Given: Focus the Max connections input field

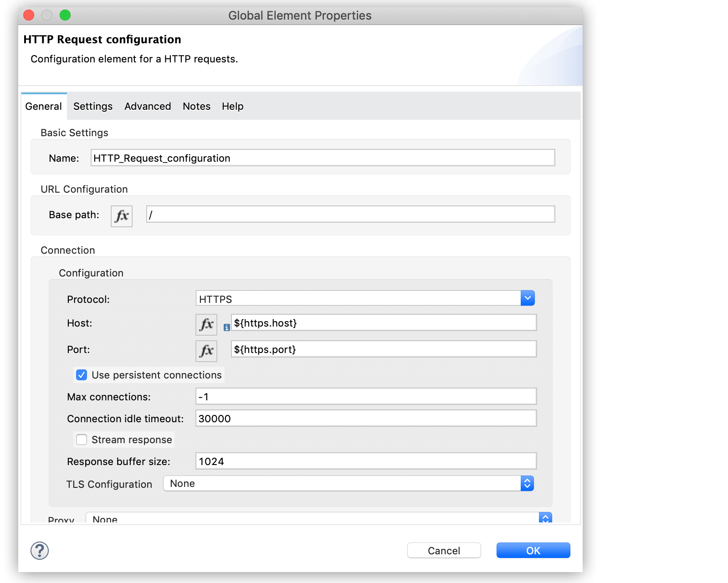Looking at the screenshot, I should tap(366, 396).
